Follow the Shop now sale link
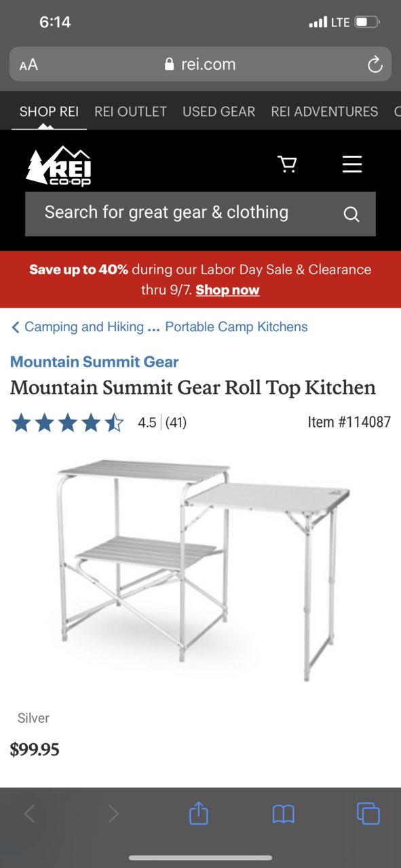 coord(227,290)
